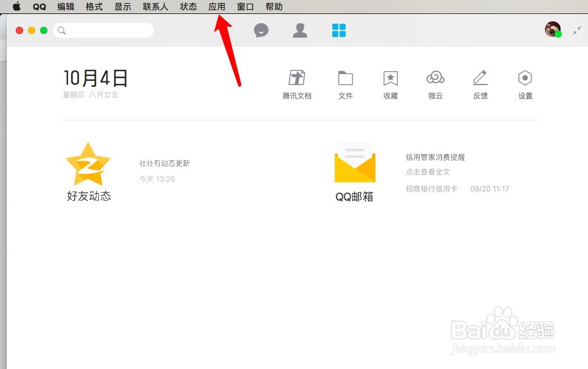588x369 pixels.
Task: Click the 腾讯文档 label
Action: click(x=296, y=95)
